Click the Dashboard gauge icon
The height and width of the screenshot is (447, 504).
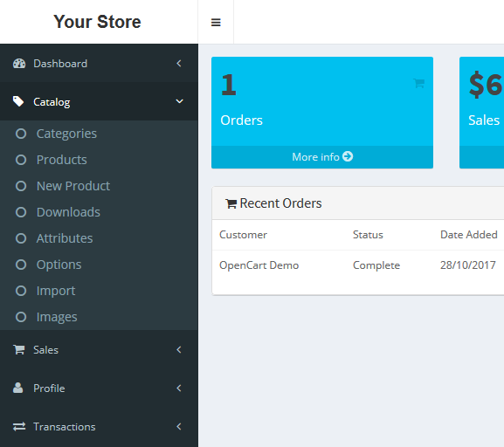pyautogui.click(x=19, y=64)
